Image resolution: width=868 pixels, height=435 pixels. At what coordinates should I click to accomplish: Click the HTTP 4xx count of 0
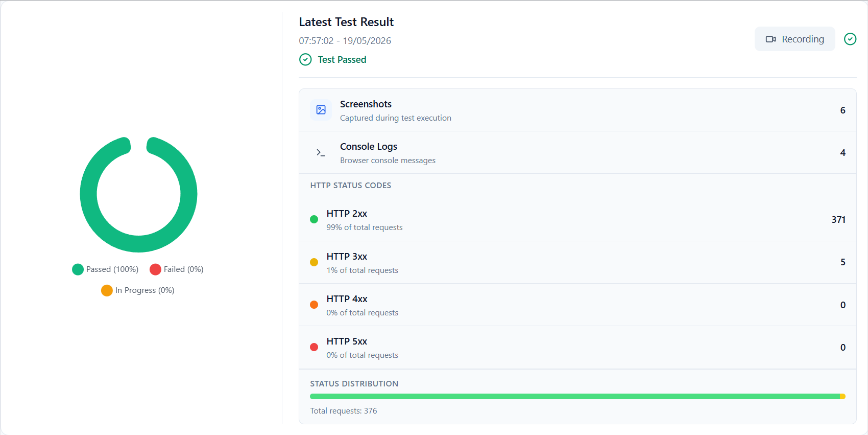pos(843,305)
